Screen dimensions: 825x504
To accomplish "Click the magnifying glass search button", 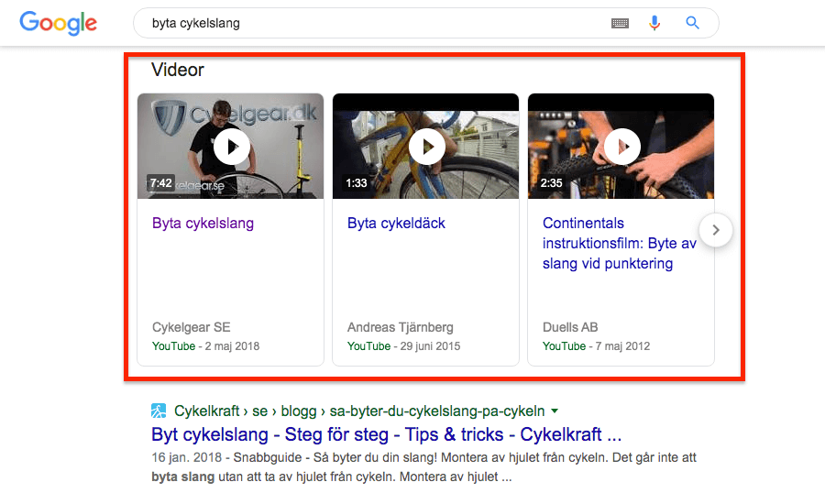I will click(692, 23).
